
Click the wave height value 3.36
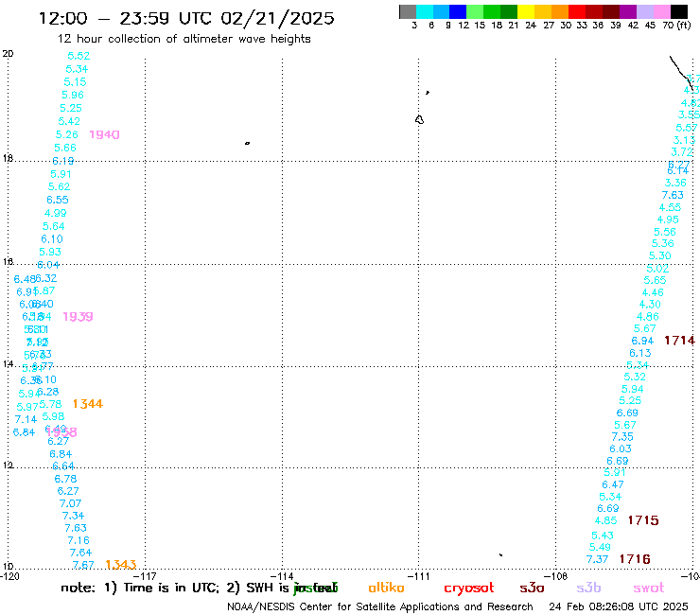point(675,183)
